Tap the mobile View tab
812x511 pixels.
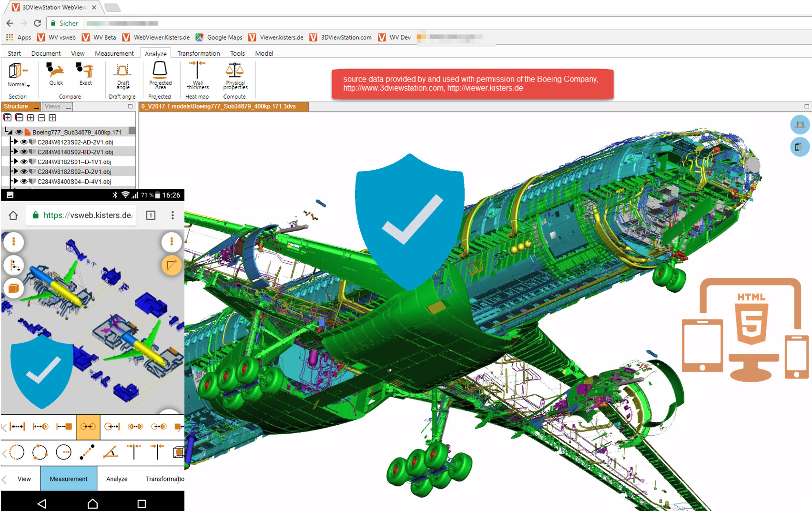pos(24,479)
